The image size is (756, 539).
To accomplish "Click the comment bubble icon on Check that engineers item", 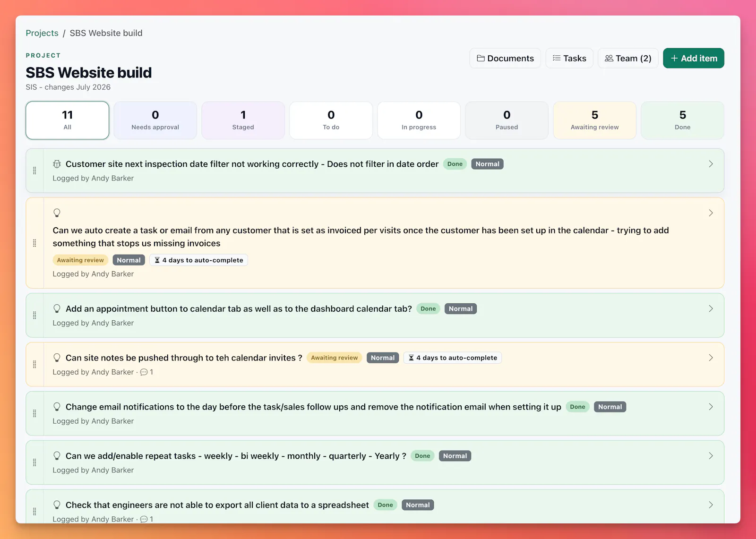I will tap(144, 519).
